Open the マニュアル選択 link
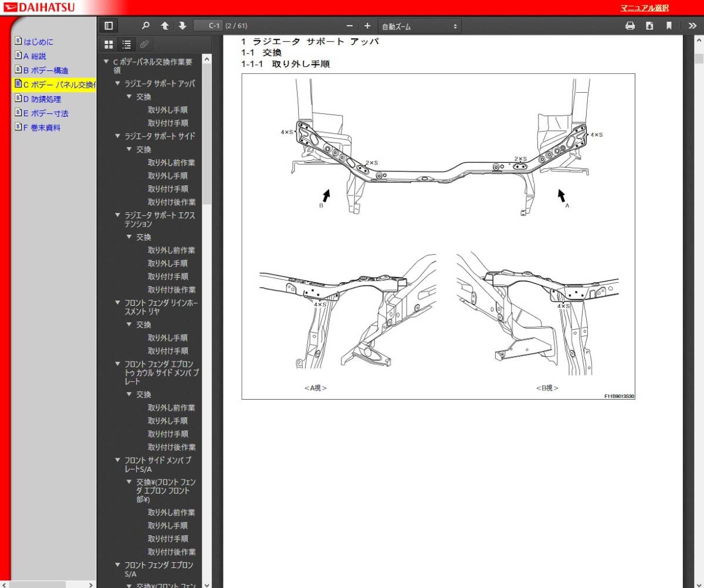704x588 pixels. [x=644, y=8]
